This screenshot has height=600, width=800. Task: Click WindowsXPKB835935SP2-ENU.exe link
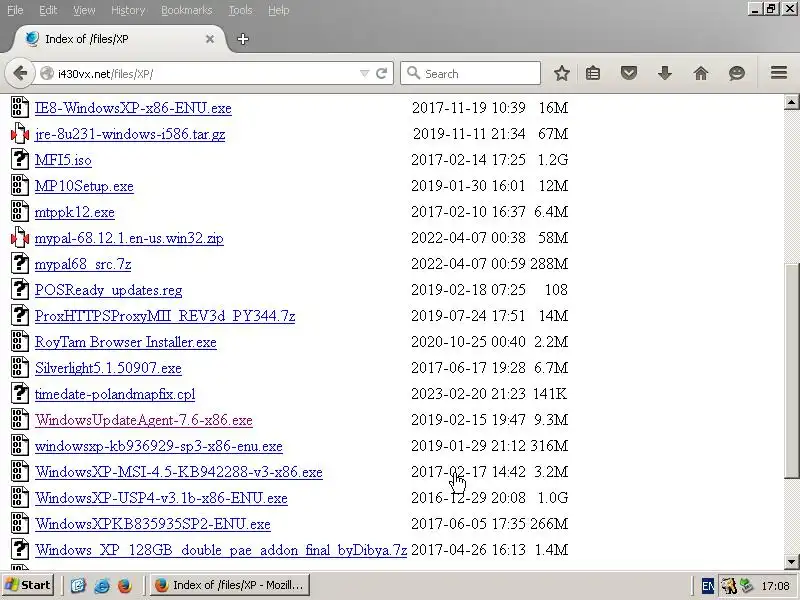pyautogui.click(x=153, y=524)
